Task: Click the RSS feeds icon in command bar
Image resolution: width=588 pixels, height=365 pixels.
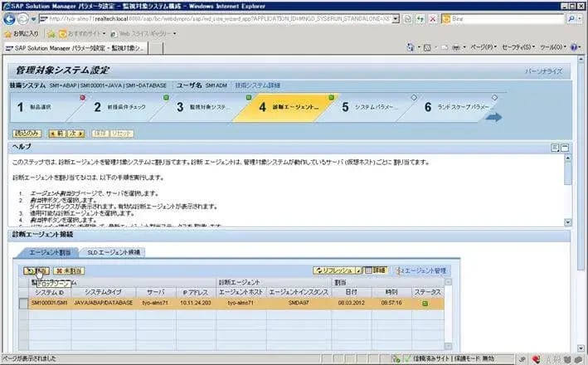Action: pos(427,47)
